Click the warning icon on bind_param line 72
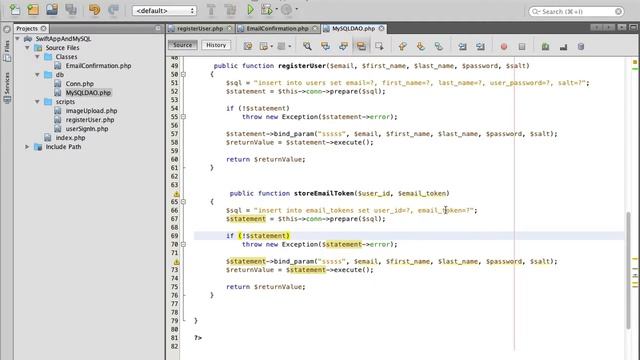Image resolution: width=640 pixels, height=360 pixels. [x=176, y=262]
